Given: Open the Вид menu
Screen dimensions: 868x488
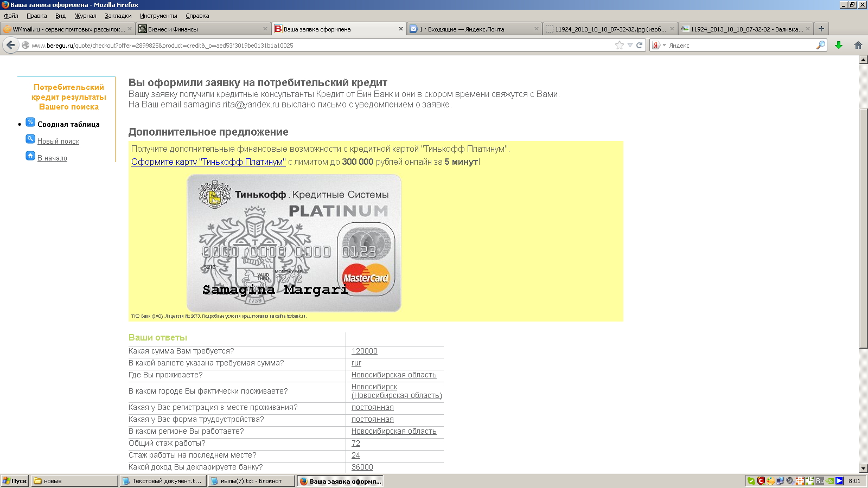Looking at the screenshot, I should 60,16.
